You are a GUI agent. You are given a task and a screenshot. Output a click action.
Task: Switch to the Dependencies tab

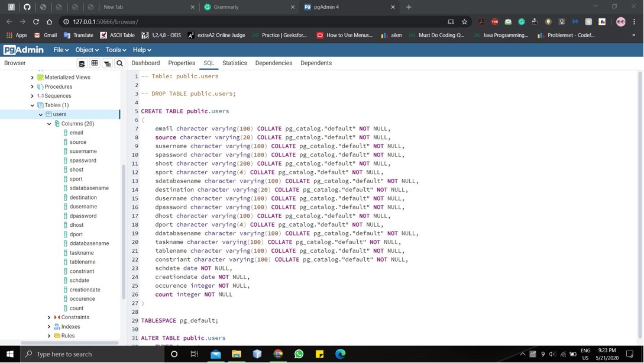click(273, 63)
